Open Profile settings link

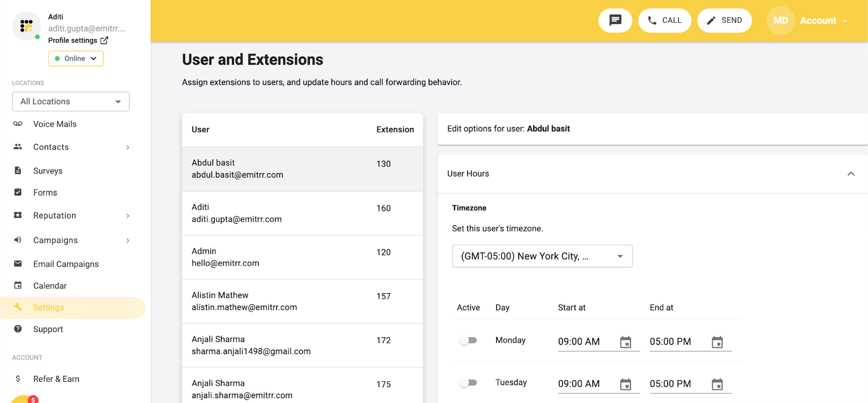[x=78, y=40]
